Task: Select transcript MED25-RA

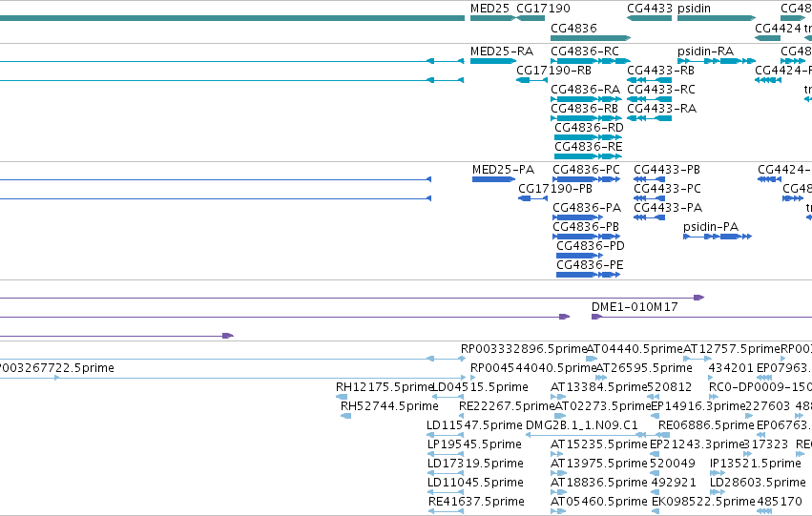Action: (493, 61)
